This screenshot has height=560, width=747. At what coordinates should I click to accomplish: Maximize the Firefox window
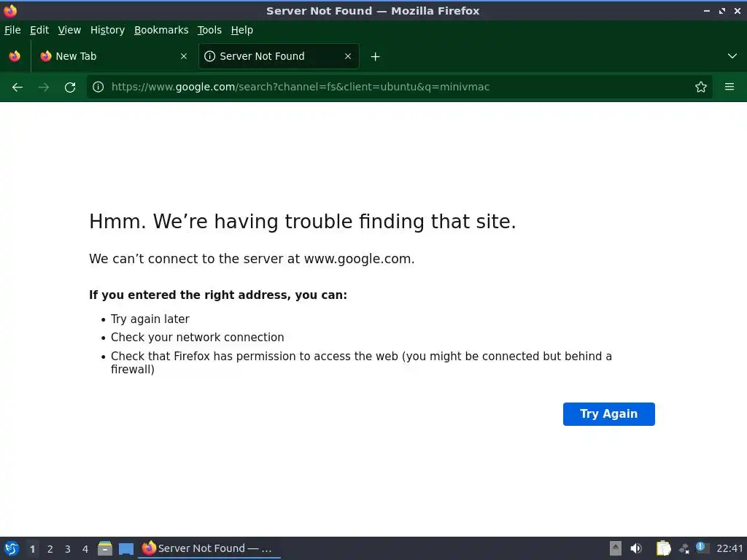click(722, 10)
